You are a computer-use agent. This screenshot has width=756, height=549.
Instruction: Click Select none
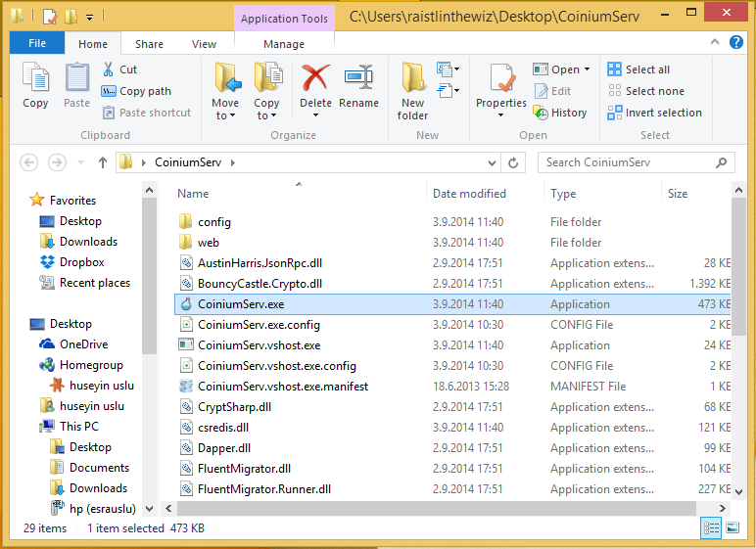click(645, 91)
